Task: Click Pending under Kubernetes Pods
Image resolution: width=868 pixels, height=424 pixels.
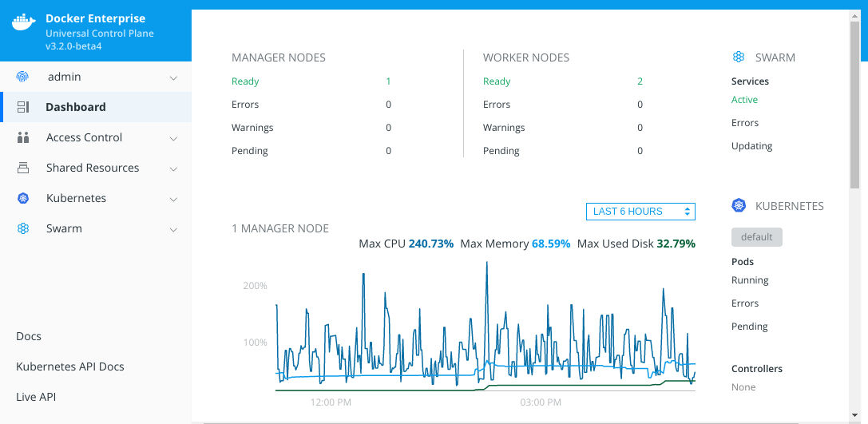Action: 750,327
